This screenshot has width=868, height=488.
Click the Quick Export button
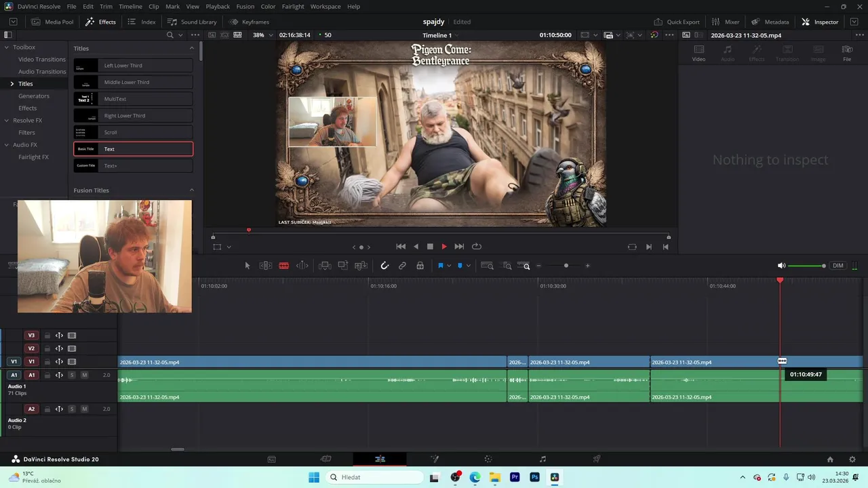click(677, 22)
